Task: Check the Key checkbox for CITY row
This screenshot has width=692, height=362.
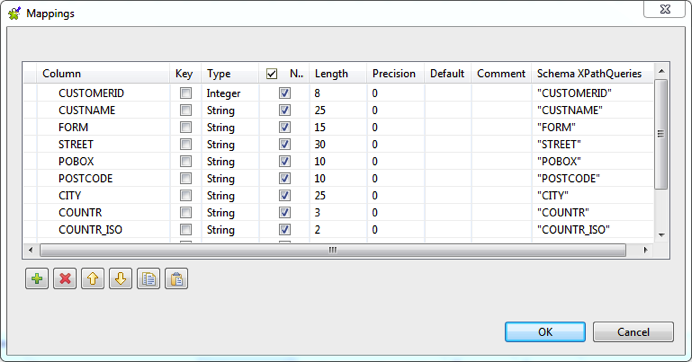Action: pyautogui.click(x=186, y=195)
